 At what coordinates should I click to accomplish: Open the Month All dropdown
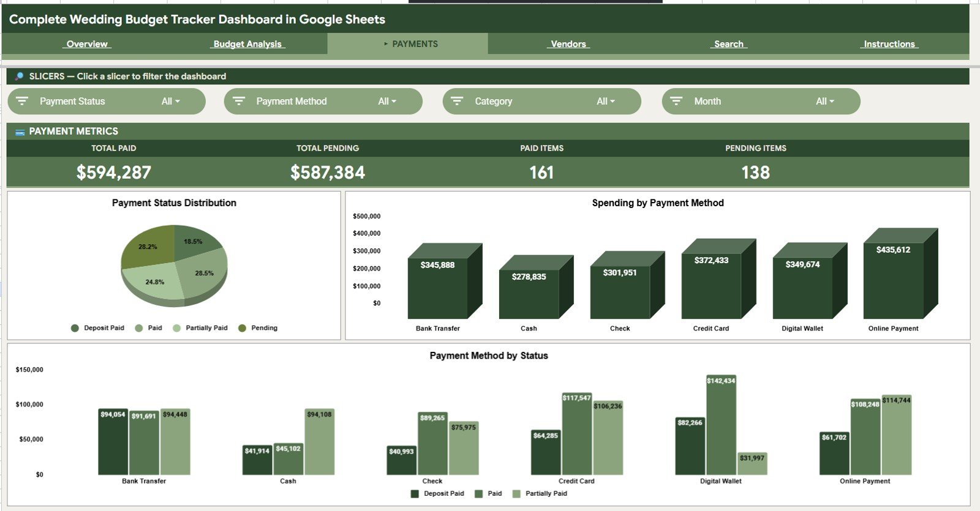pyautogui.click(x=825, y=102)
